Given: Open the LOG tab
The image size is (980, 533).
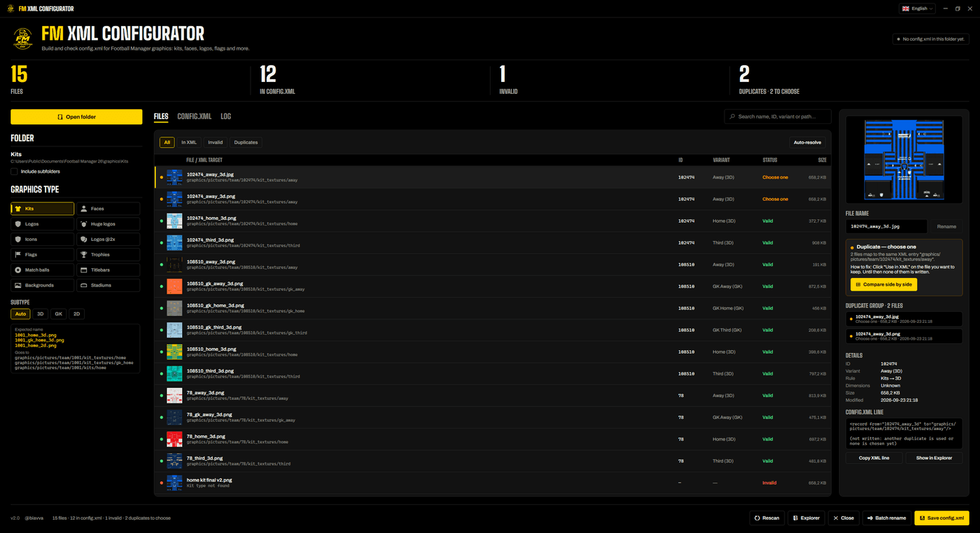Looking at the screenshot, I should click(225, 116).
